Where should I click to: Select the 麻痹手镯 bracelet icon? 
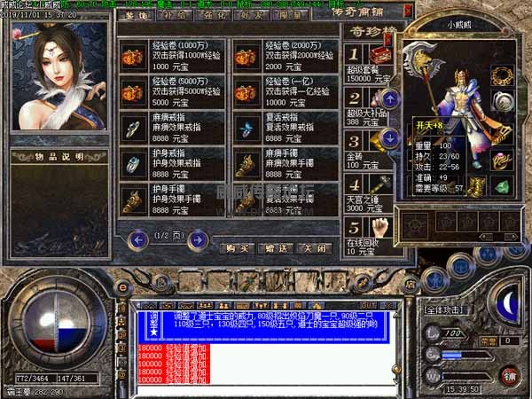(x=246, y=165)
